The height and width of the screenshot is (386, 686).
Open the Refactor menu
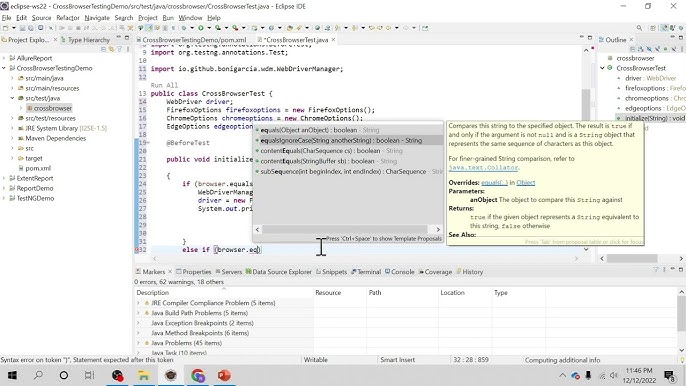(x=68, y=18)
